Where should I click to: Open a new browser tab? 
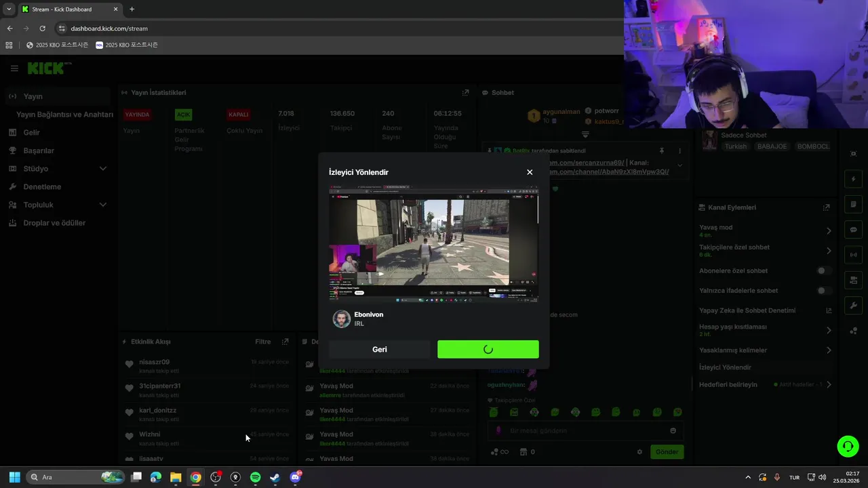(132, 9)
